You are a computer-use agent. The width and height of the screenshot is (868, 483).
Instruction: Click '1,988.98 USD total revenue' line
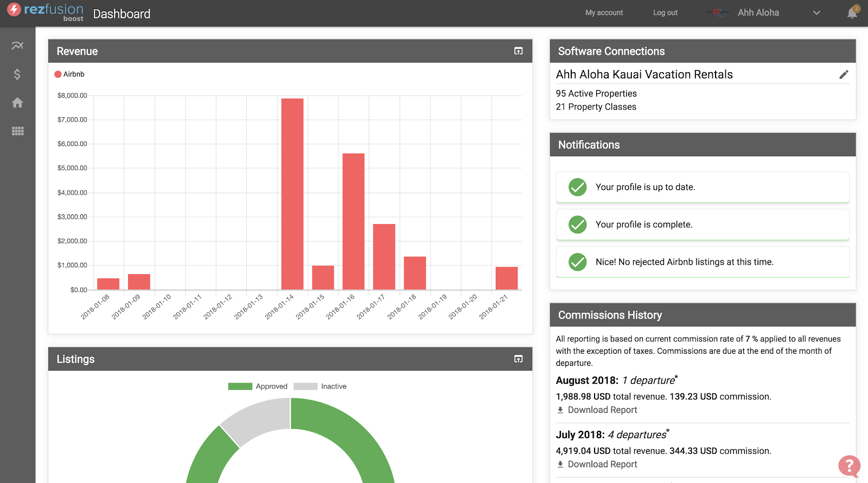(x=663, y=397)
